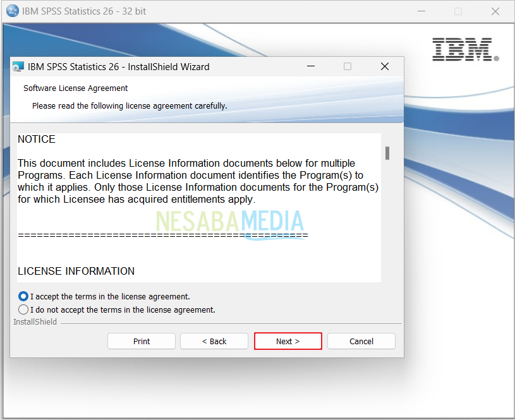The width and height of the screenshot is (515, 420).
Task: Proceed by clicking "Next >"
Action: 288,341
